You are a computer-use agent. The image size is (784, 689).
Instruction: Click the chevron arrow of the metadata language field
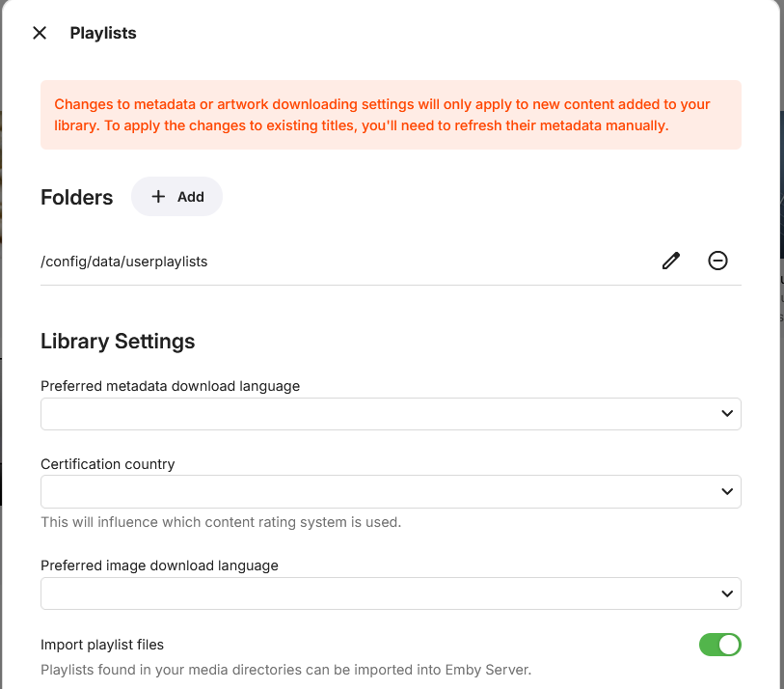click(727, 414)
